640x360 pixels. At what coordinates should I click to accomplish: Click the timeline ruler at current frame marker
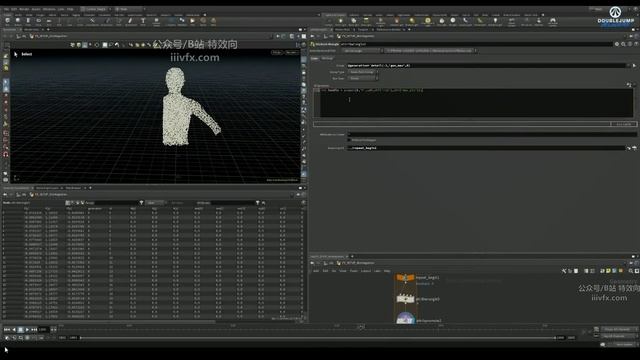tap(361, 327)
